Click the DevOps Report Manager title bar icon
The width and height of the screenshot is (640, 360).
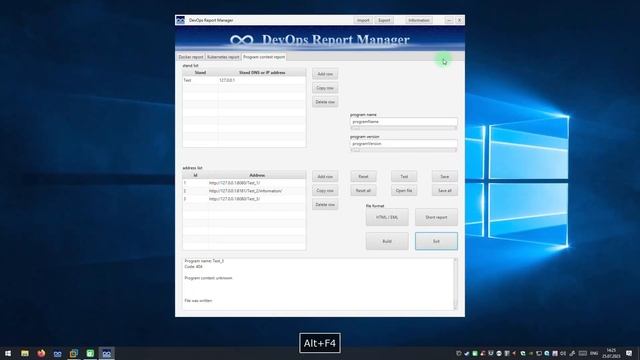tap(180, 20)
